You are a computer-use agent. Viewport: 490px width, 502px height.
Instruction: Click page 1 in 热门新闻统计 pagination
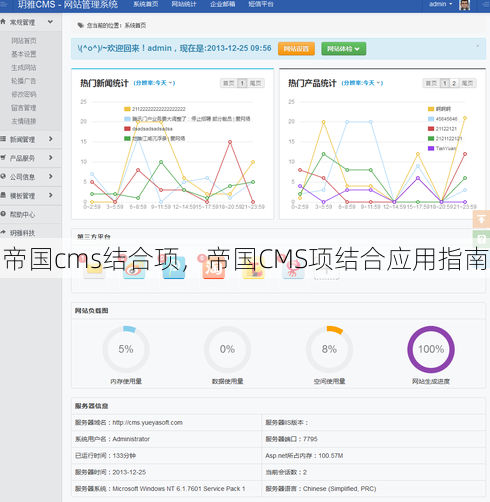(x=242, y=83)
